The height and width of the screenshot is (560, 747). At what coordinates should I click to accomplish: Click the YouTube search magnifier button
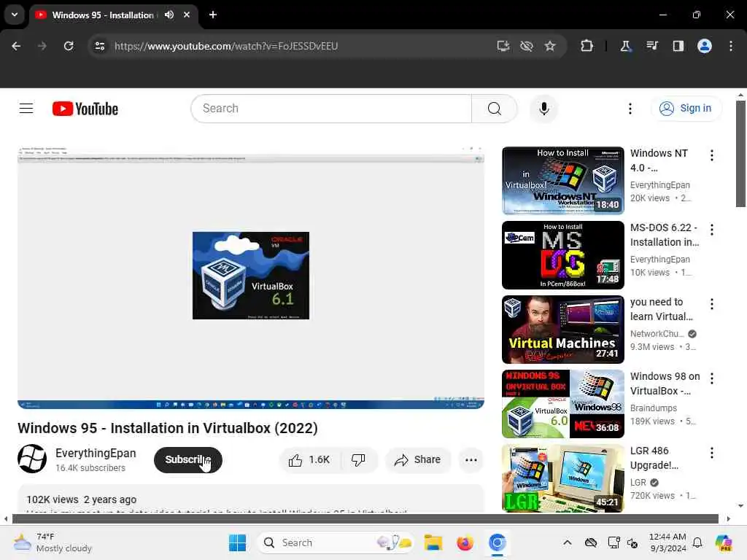tap(495, 109)
